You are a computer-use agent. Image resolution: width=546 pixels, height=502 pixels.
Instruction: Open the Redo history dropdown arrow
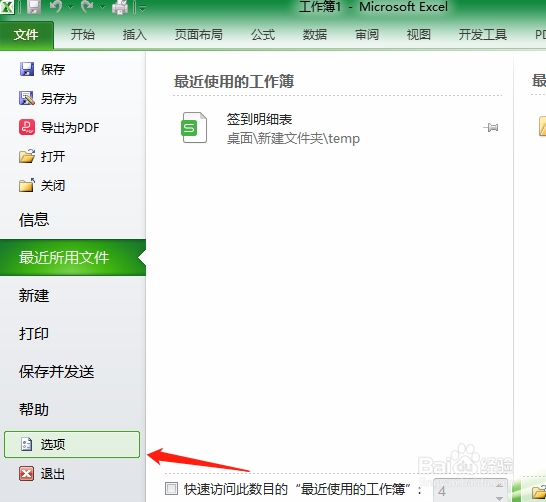(x=102, y=7)
